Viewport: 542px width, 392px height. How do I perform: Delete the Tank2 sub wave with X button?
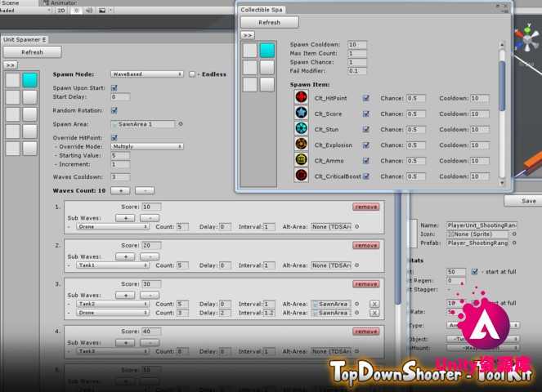click(374, 304)
